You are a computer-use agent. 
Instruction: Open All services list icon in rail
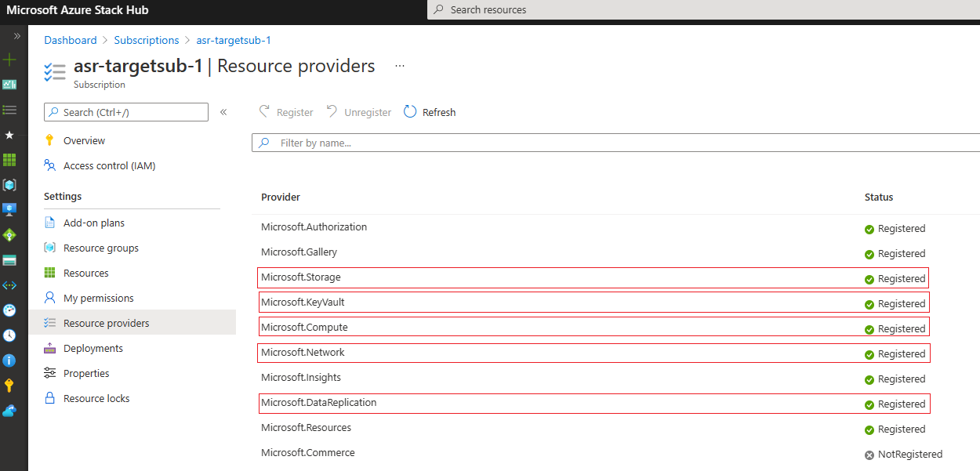pos(9,110)
